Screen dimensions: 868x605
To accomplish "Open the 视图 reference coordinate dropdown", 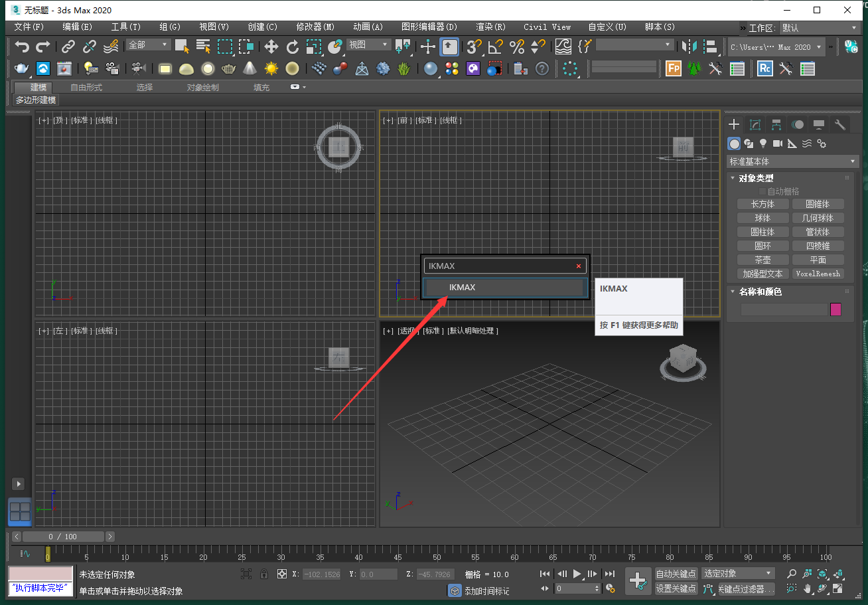I will [369, 44].
